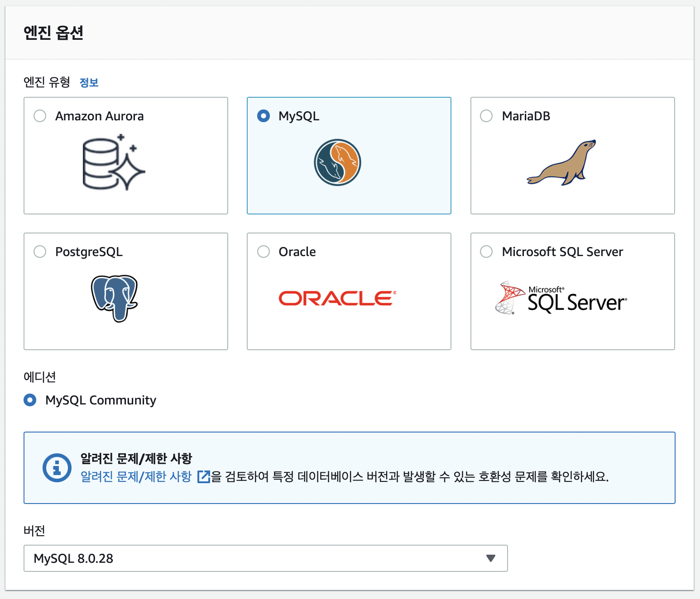Click the MariaDB label text
700x599 pixels.
click(x=526, y=116)
